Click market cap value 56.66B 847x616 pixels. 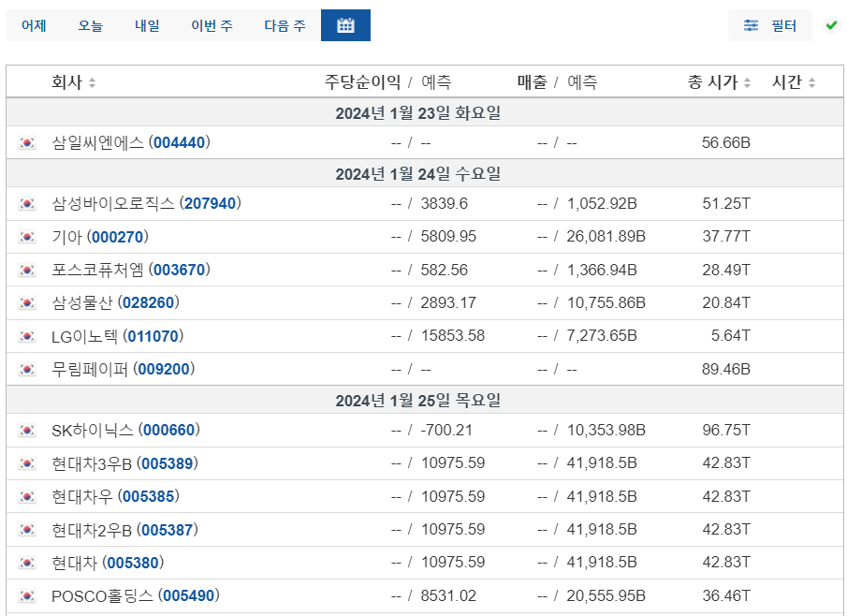point(726,142)
